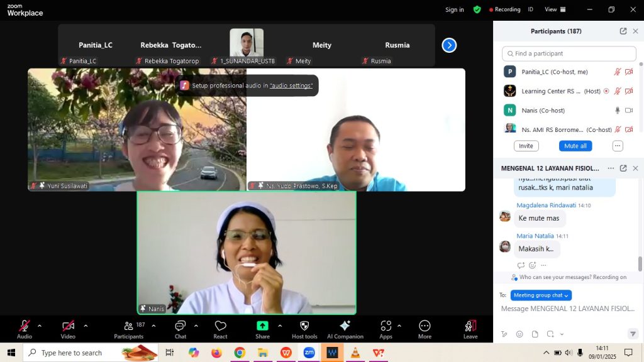Viewport: 644px width, 362px height.
Task: Open the Chat panel icon
Action: 180,326
